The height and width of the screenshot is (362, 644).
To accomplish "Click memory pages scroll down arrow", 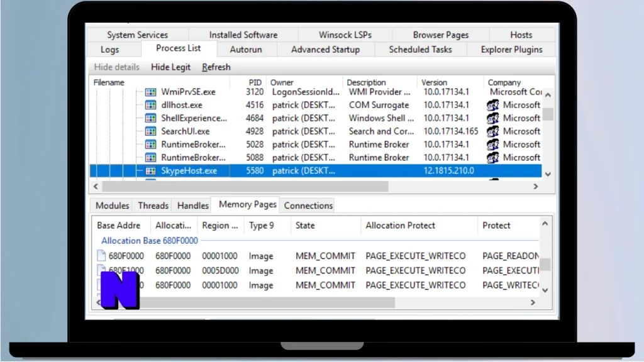I will tap(545, 290).
